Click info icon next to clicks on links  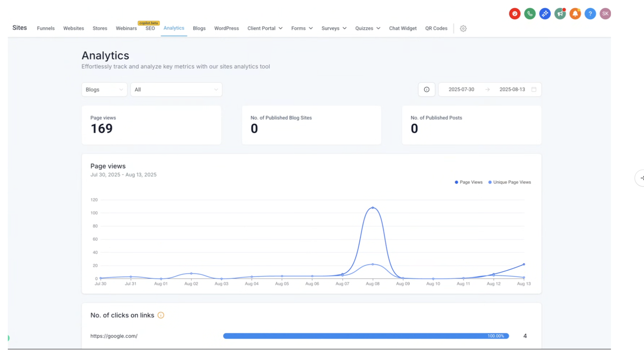click(x=161, y=315)
